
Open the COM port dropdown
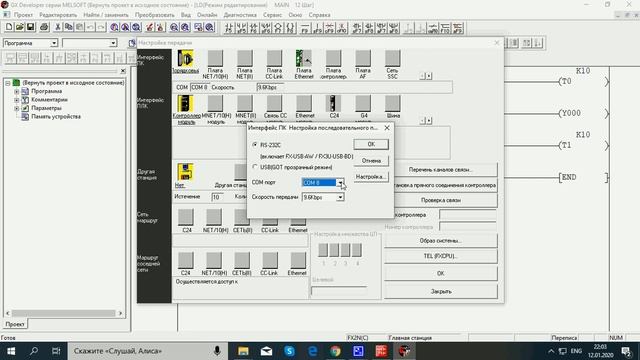click(340, 182)
